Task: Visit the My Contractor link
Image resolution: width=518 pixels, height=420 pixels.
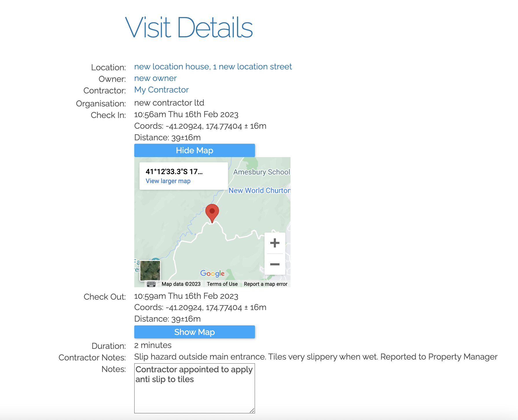Action: pos(161,90)
